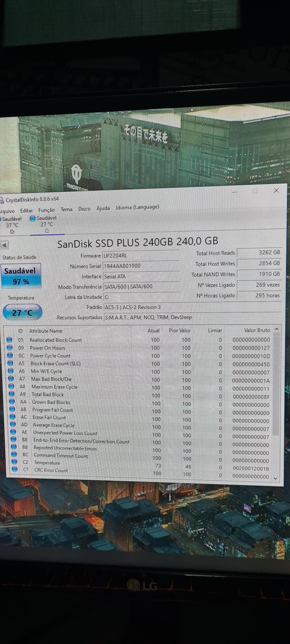Click status icon for Program Fail Count
Image resolution: width=290 pixels, height=644 pixels.
tap(12, 409)
